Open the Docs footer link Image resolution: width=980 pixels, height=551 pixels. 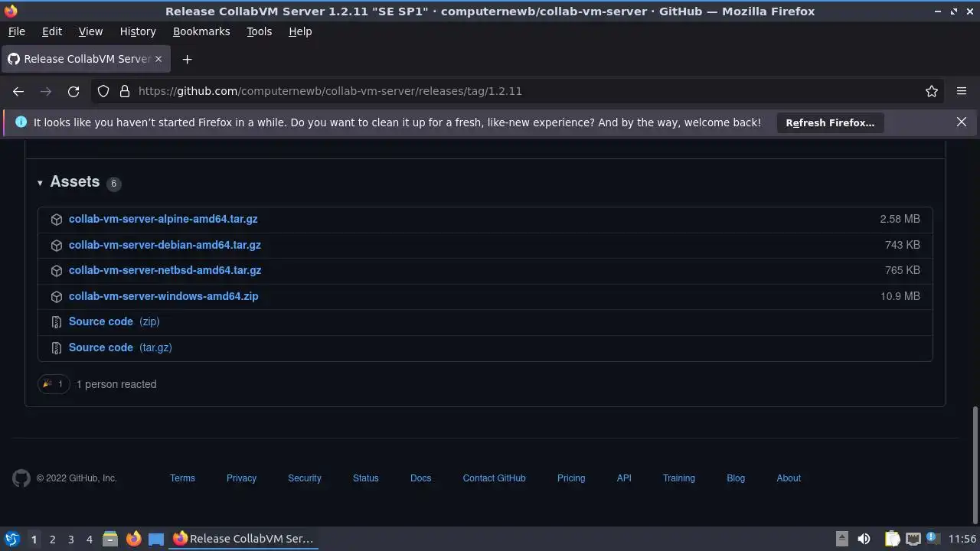(x=421, y=478)
